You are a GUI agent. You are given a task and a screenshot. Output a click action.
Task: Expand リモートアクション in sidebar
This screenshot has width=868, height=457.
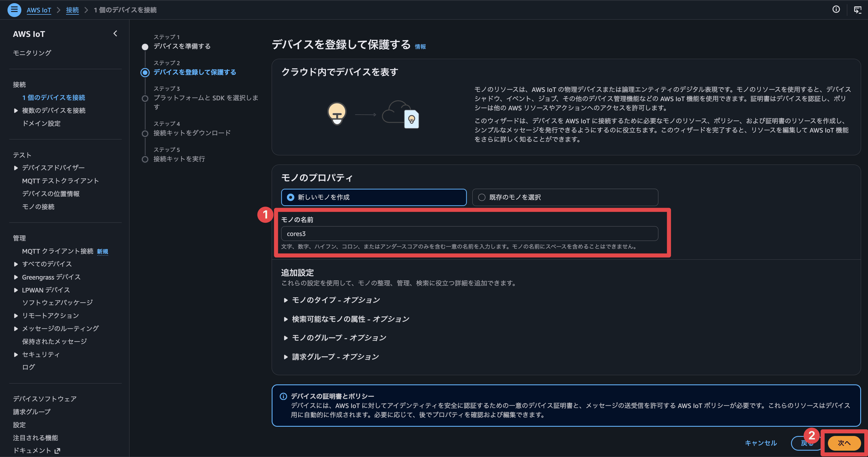tap(16, 316)
